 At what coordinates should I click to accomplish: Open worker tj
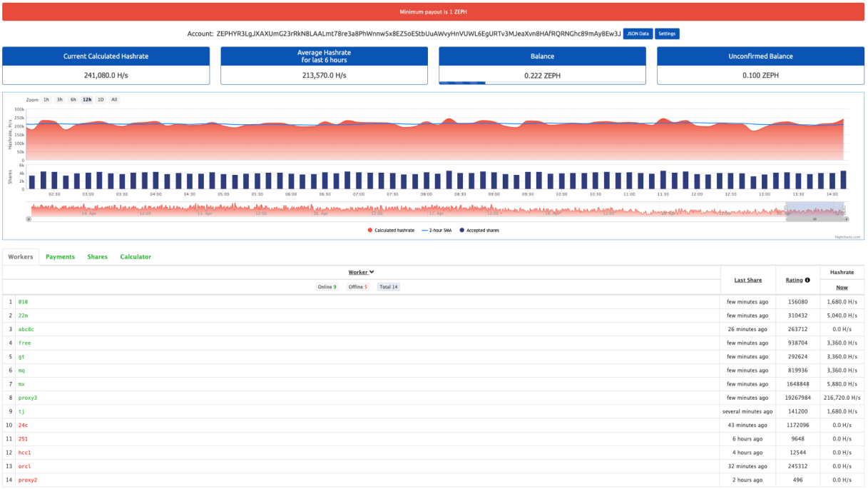pos(21,411)
